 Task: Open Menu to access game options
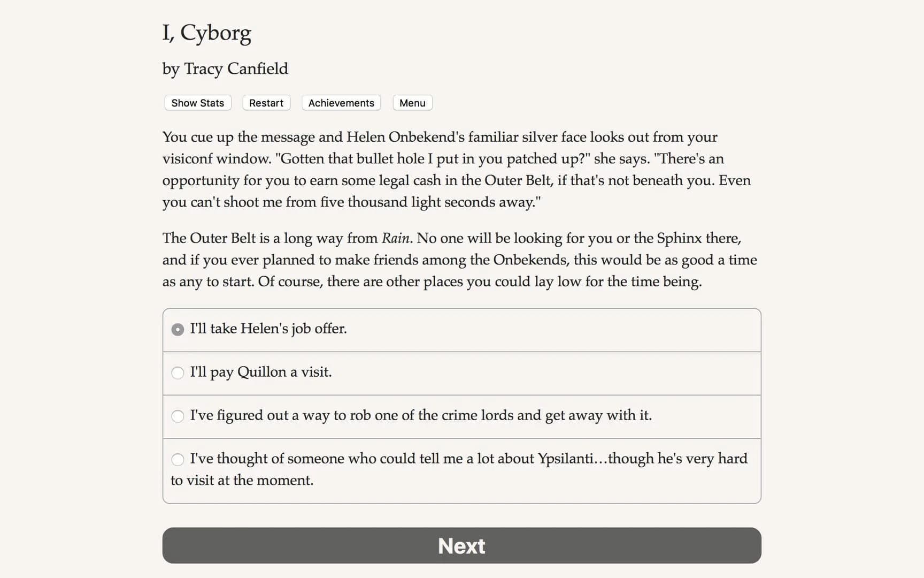(412, 103)
